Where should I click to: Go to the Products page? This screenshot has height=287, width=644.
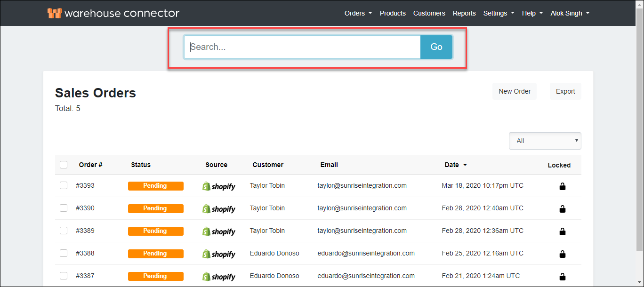[x=393, y=13]
